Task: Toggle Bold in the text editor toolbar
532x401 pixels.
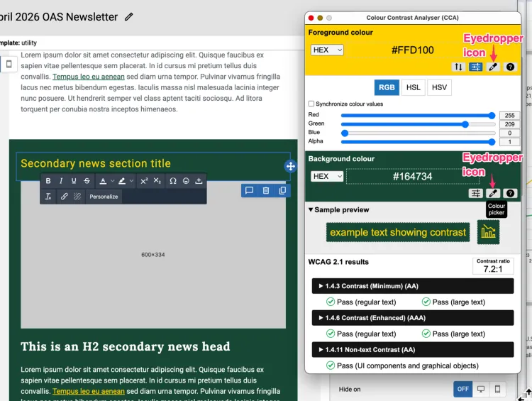Action: coord(48,181)
